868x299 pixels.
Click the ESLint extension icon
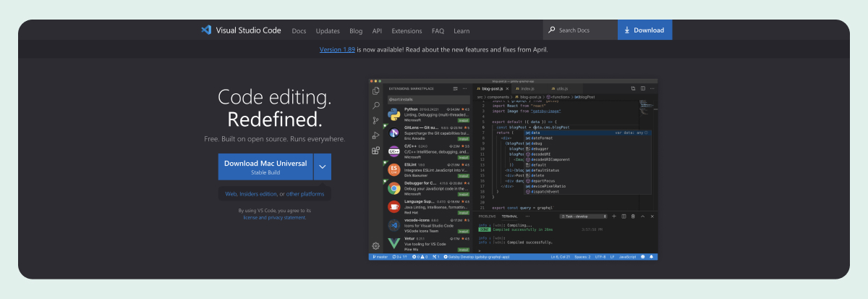[x=394, y=169]
